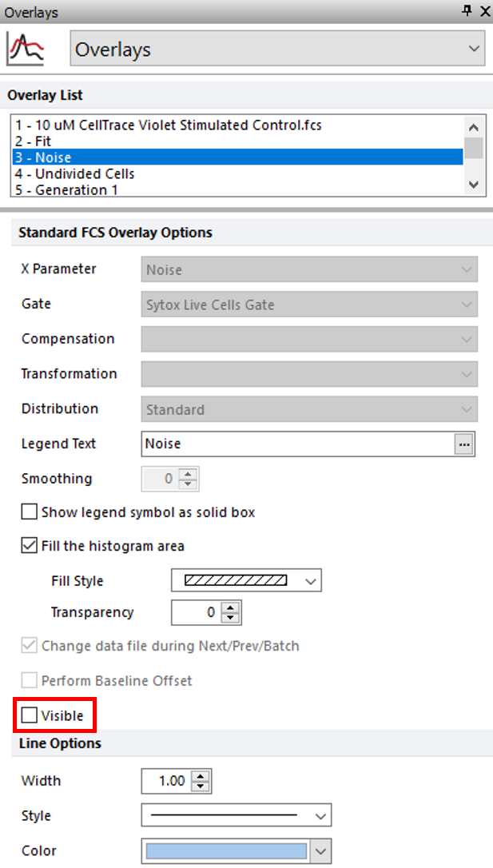Enable the Visible checkbox

(30, 715)
